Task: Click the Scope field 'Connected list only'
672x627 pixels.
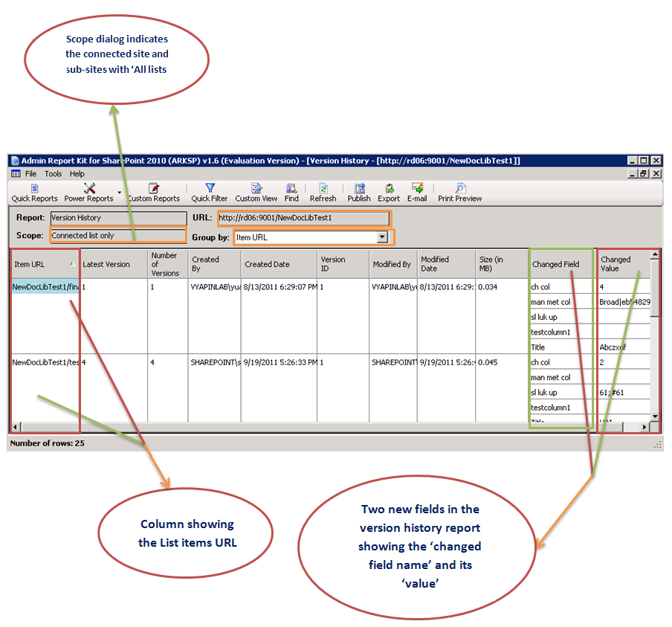Action: [x=118, y=236]
